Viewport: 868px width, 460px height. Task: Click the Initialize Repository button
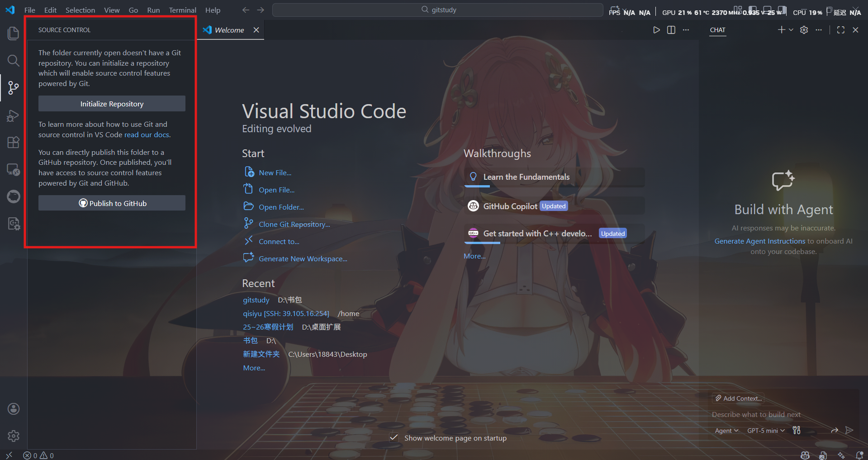point(112,104)
